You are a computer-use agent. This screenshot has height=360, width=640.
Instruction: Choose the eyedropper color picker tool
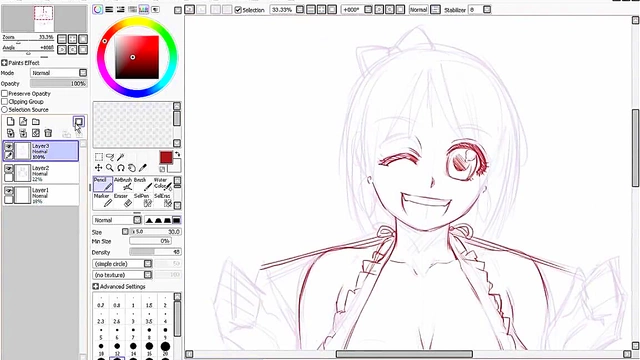pyautogui.click(x=142, y=168)
